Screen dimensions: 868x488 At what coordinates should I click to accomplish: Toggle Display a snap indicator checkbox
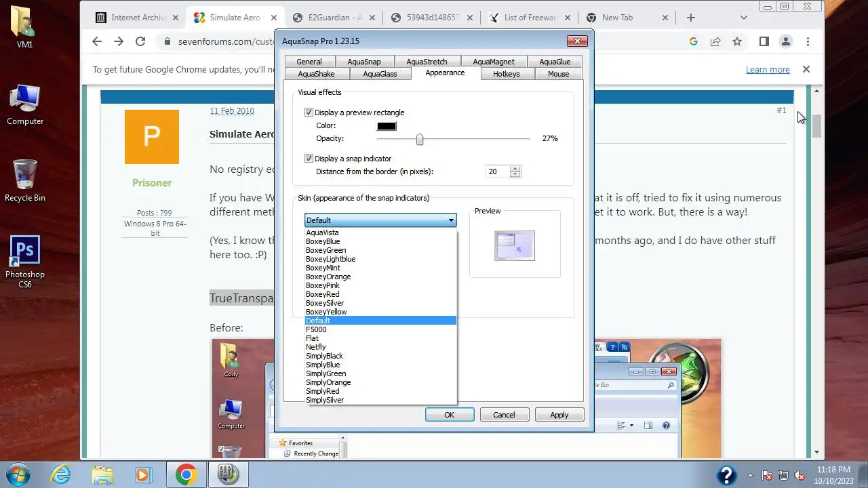[x=309, y=159]
